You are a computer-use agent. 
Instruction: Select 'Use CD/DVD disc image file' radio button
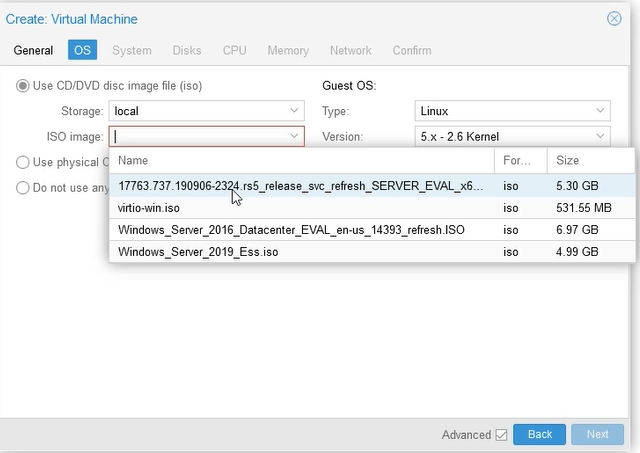click(x=23, y=86)
